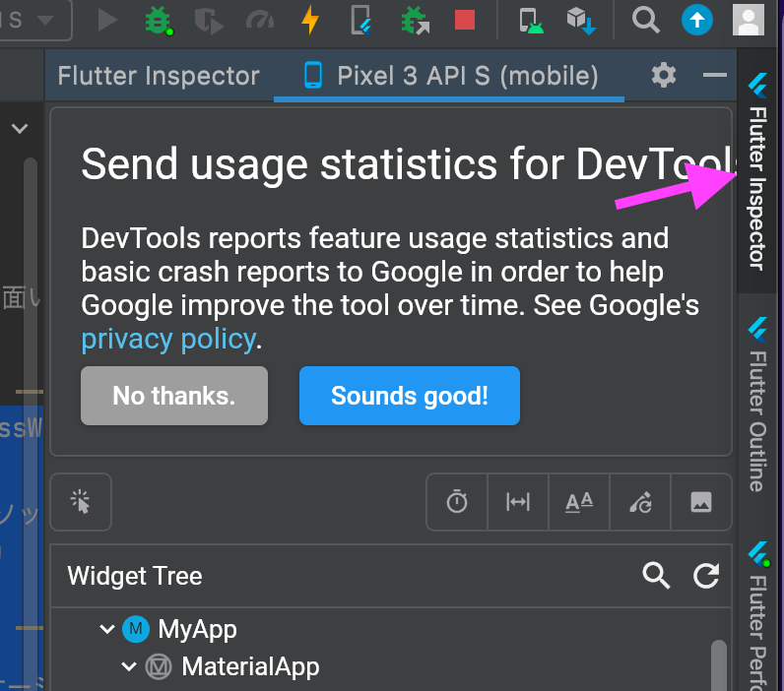
Task: Open Flutter Inspector settings gear
Action: click(664, 76)
